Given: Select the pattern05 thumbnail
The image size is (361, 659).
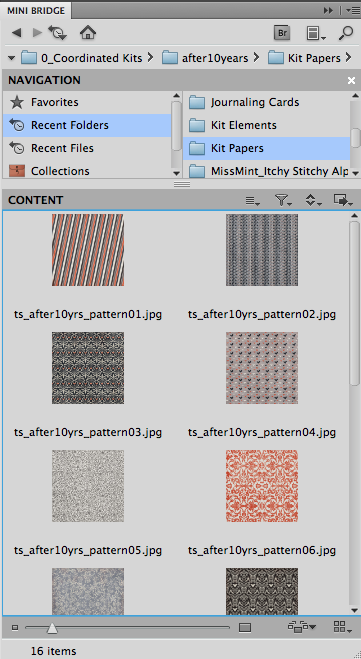Looking at the screenshot, I should pos(88,486).
